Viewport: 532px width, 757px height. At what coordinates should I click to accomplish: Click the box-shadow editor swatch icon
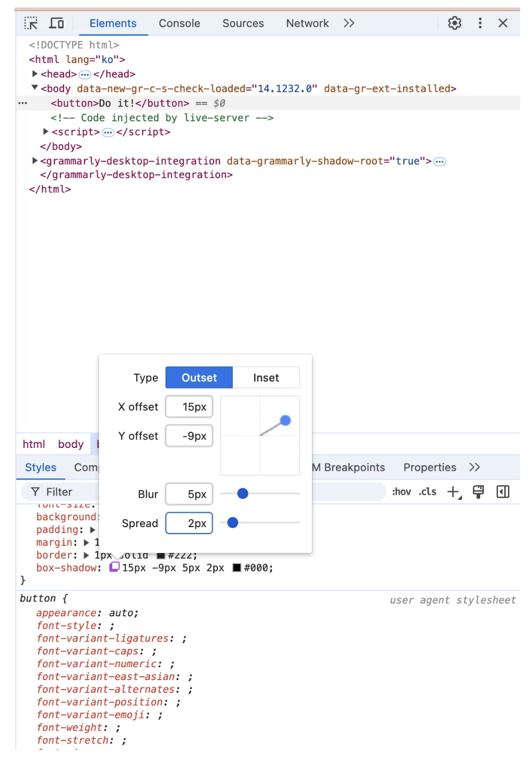(114, 567)
